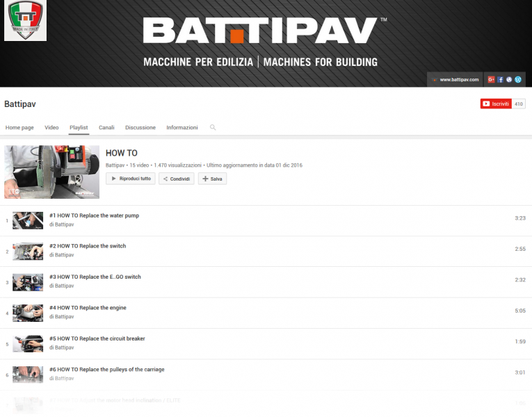Click the 5:05 duration text
The image size is (532, 417).
click(x=520, y=311)
